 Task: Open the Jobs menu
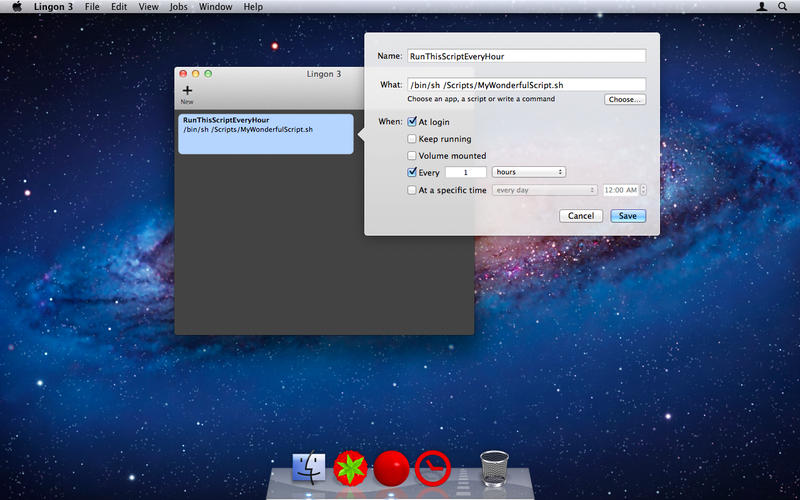178,7
